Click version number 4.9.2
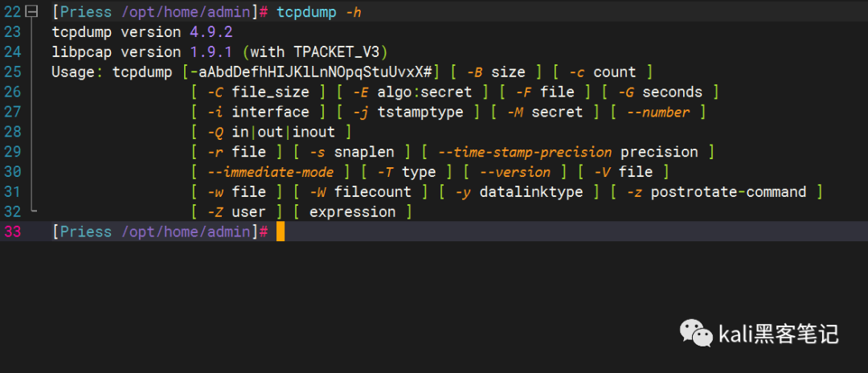The image size is (868, 373). [x=211, y=32]
